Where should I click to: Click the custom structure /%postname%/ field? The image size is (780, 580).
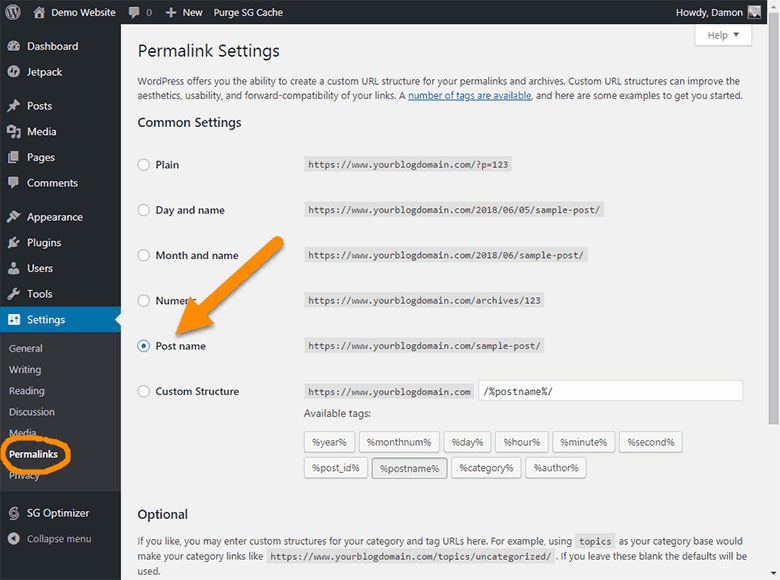tap(610, 391)
